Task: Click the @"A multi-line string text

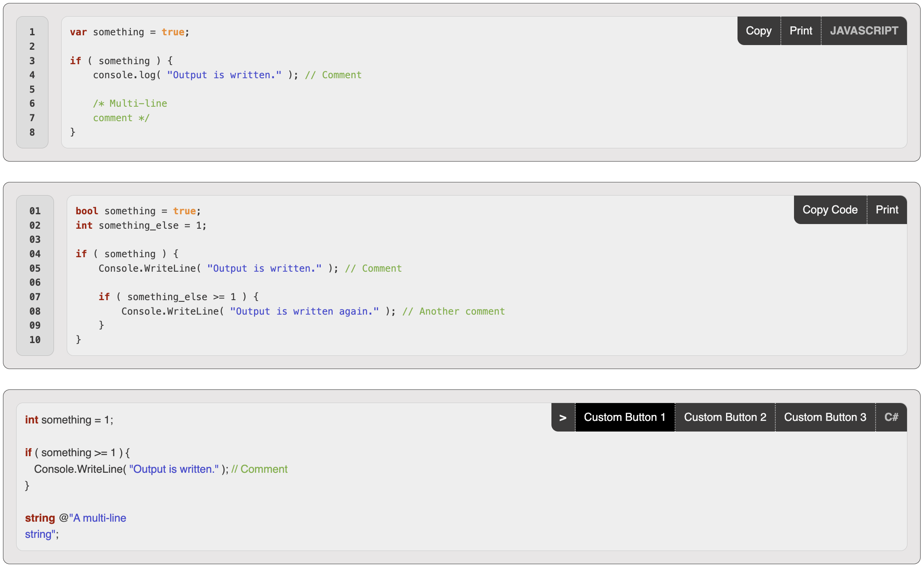Action: [x=98, y=518]
